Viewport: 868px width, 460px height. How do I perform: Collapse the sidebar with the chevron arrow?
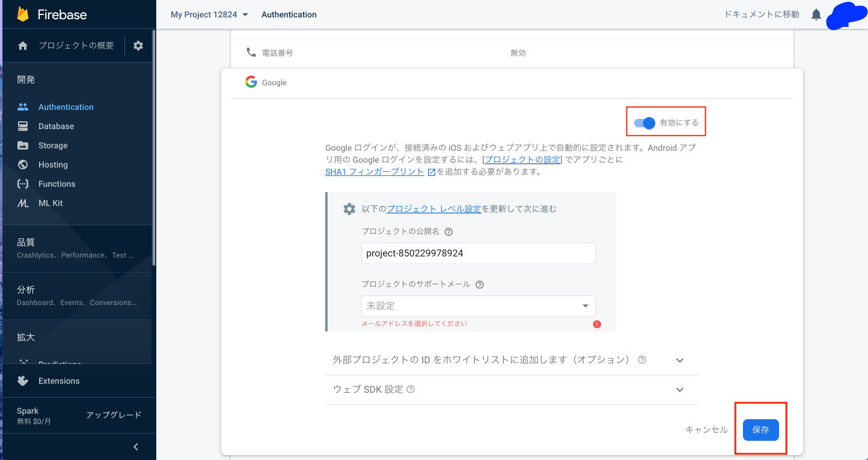tap(135, 446)
